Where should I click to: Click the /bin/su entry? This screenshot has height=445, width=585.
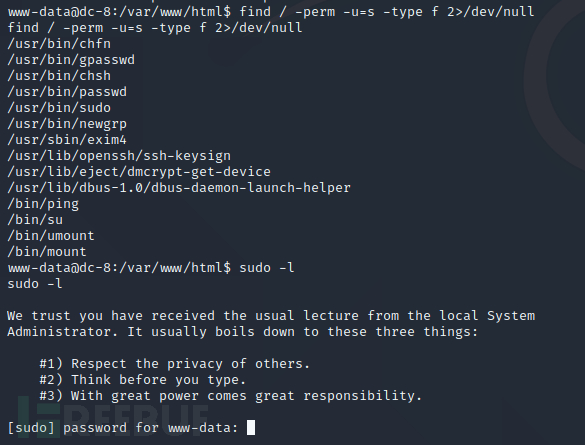(x=35, y=220)
